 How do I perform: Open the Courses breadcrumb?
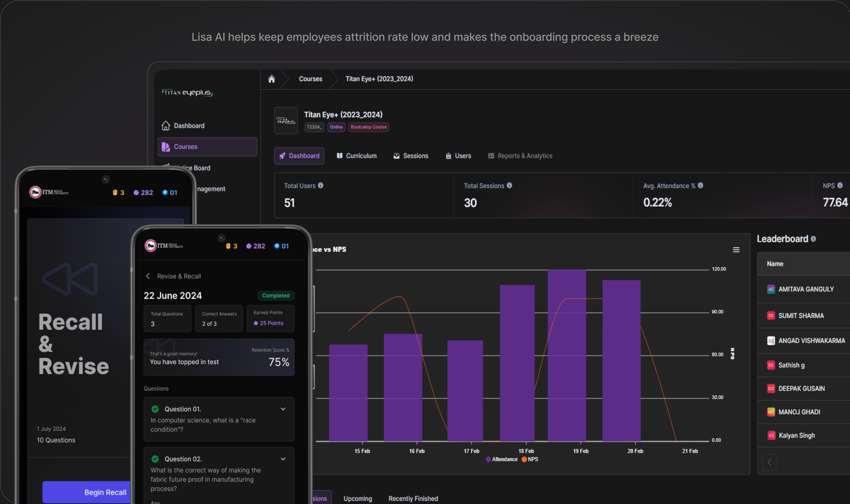tap(310, 79)
